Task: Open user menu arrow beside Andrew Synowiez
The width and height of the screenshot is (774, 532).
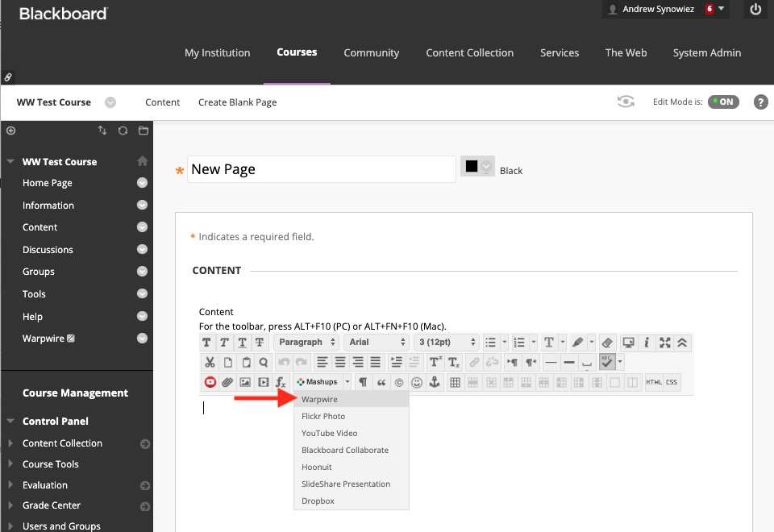Action: 721,8
